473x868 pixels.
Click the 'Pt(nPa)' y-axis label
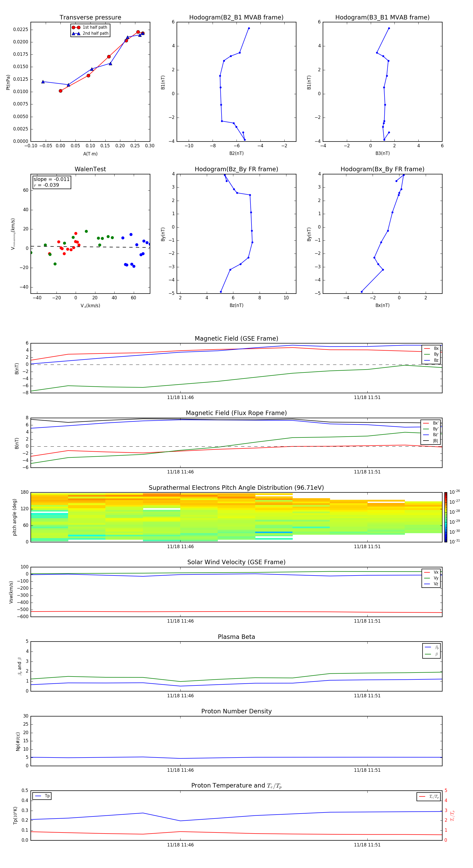tap(8, 82)
